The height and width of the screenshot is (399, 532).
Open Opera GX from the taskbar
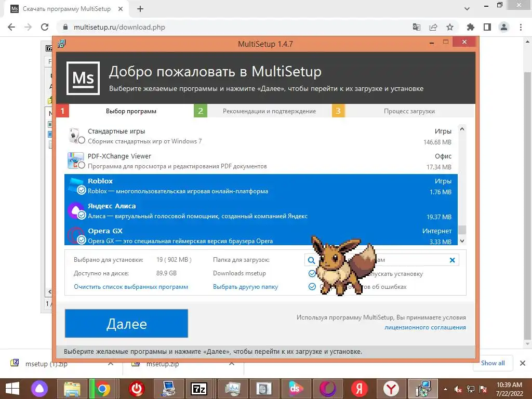coord(327,389)
